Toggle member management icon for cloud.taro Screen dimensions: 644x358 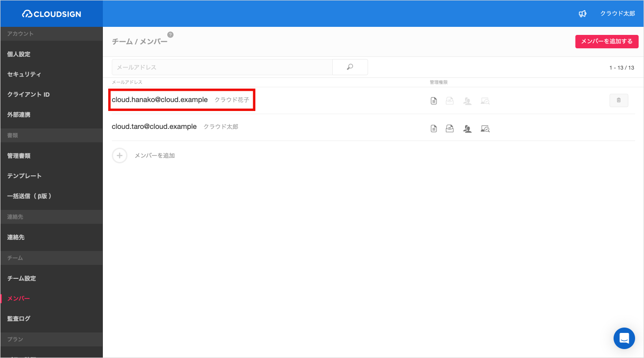point(467,128)
